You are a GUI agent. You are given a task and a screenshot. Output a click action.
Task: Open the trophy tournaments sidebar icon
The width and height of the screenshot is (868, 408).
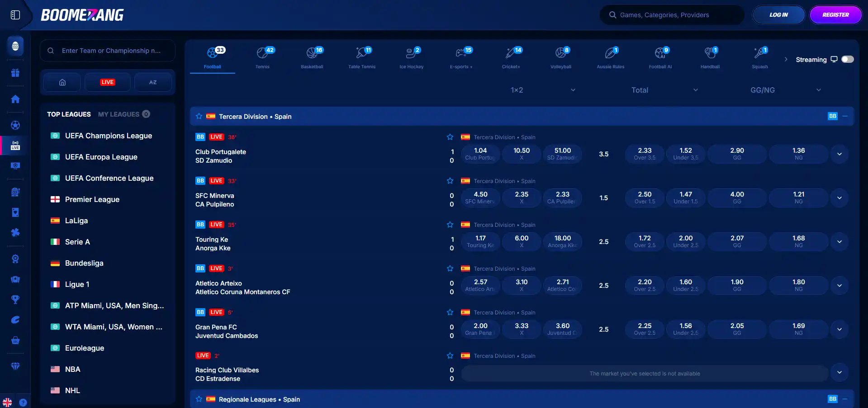(x=15, y=299)
